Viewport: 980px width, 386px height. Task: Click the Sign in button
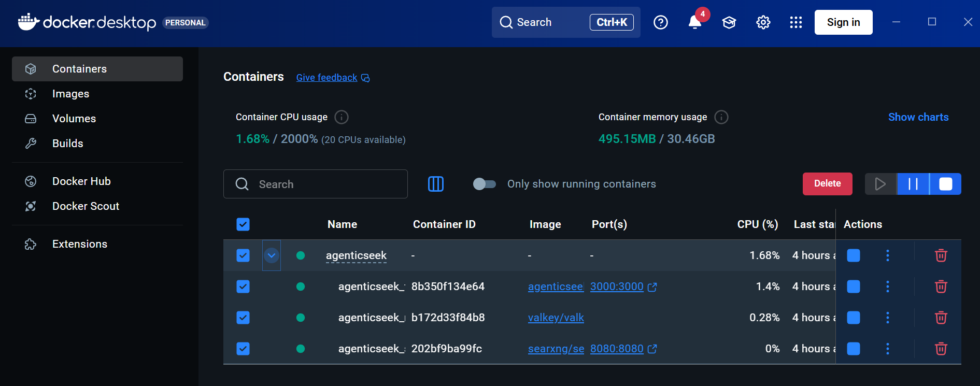(843, 22)
